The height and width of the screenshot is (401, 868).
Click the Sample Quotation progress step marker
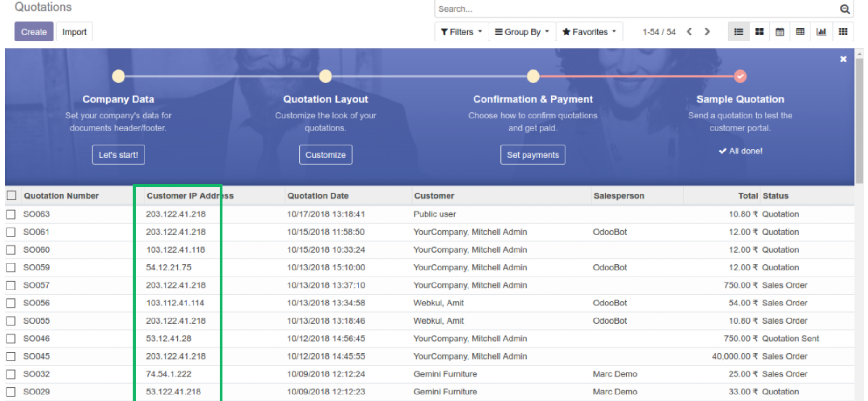pyautogui.click(x=740, y=76)
